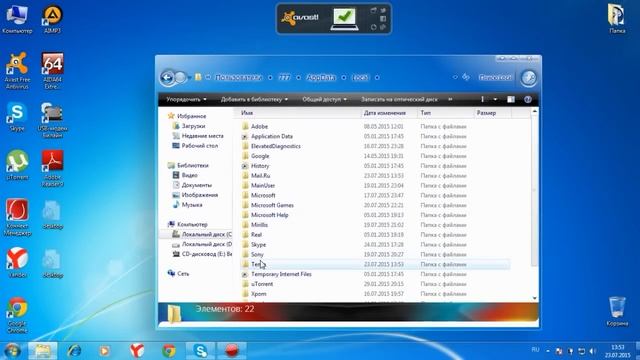The image size is (640, 360).
Task: Open the AIDA64 Extreme desktop shortcut
Action: click(52, 71)
